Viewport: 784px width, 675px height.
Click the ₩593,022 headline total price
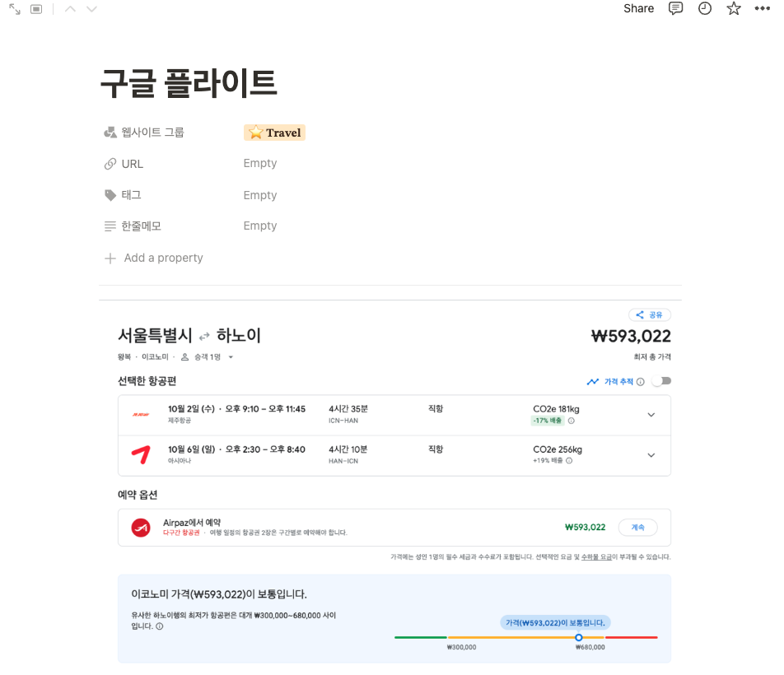(x=631, y=336)
